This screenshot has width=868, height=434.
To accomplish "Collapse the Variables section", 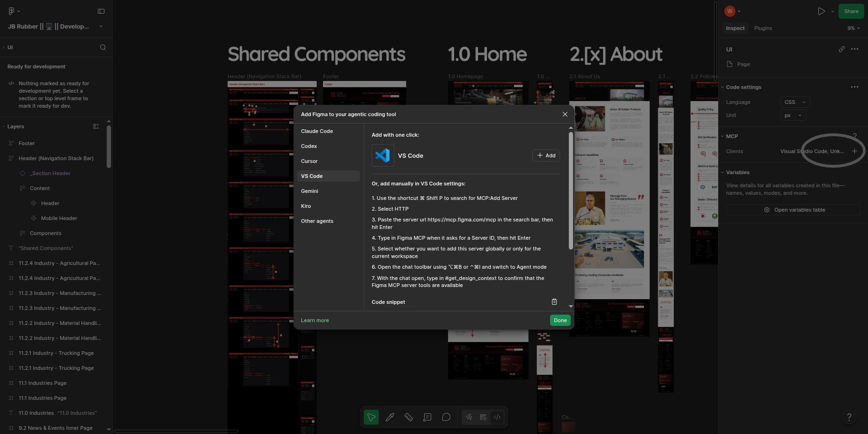I will 722,172.
